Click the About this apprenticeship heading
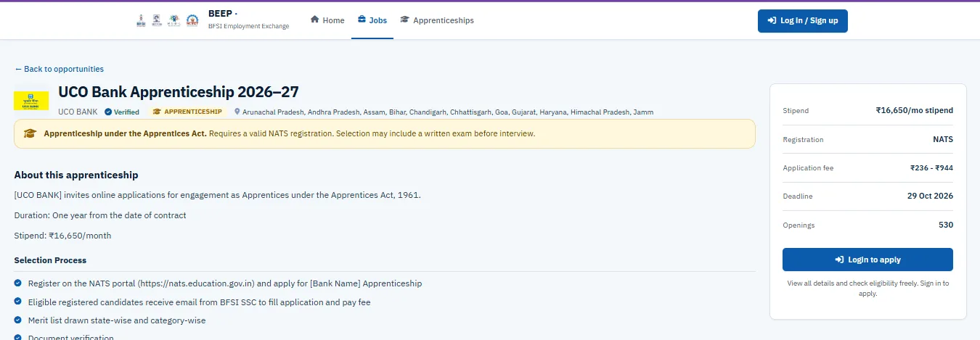 (x=76, y=175)
